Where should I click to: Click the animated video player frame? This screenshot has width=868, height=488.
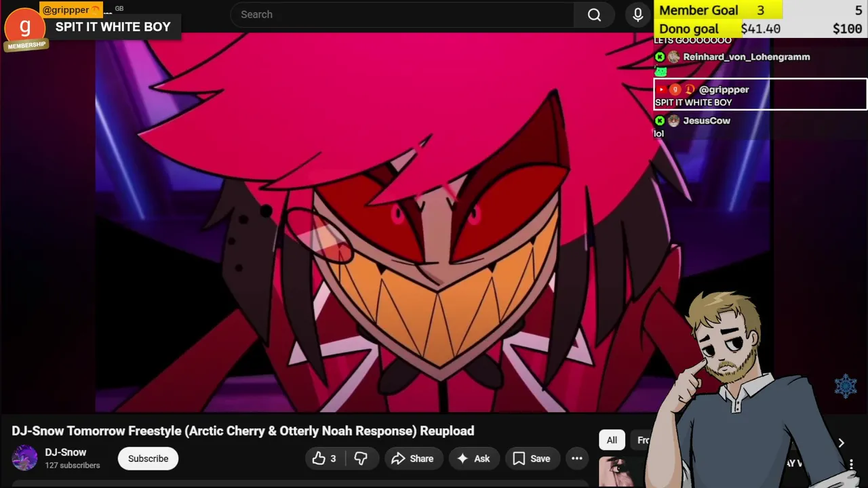tap(434, 224)
